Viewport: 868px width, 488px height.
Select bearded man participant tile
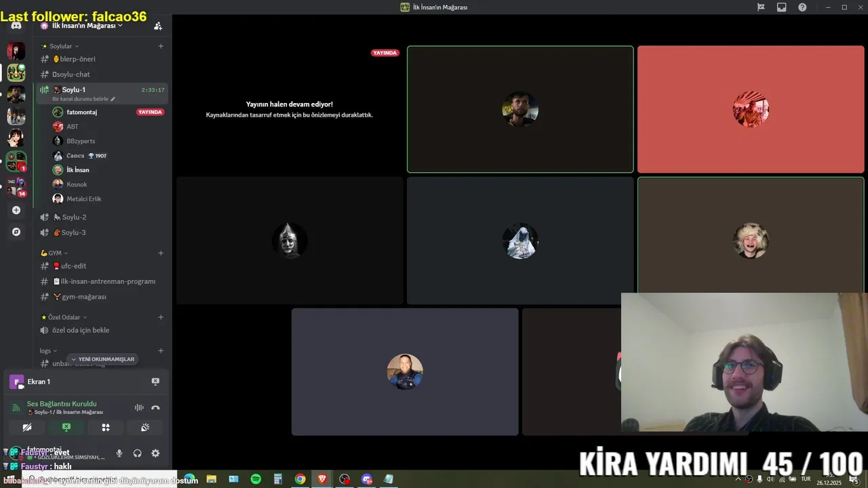pos(520,109)
